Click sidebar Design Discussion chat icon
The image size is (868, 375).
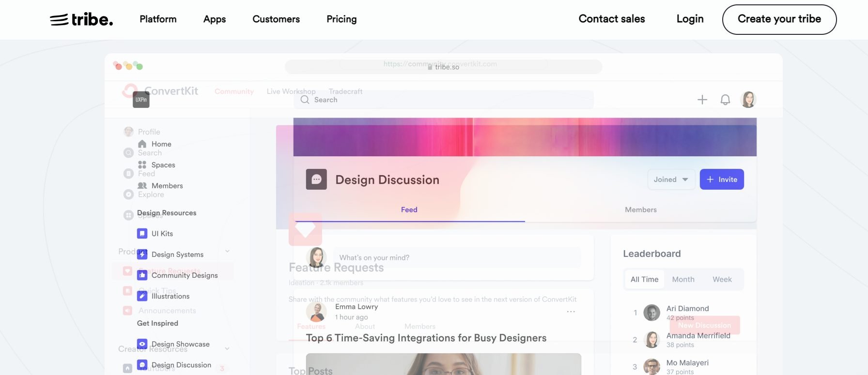(142, 365)
